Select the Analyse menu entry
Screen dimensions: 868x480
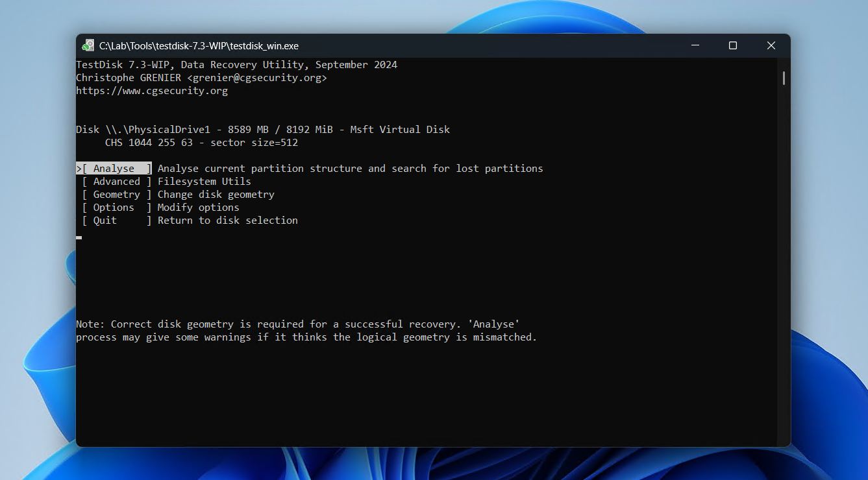click(x=114, y=168)
